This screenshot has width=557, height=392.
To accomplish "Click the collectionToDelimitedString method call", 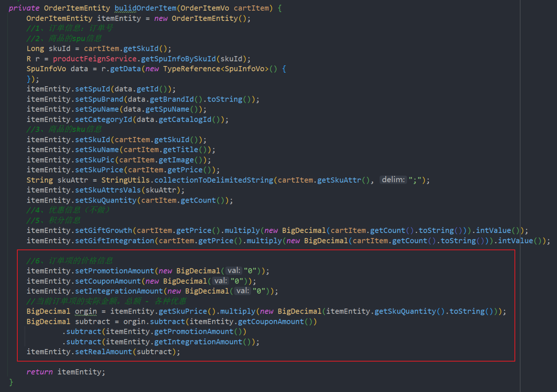I will pos(214,180).
